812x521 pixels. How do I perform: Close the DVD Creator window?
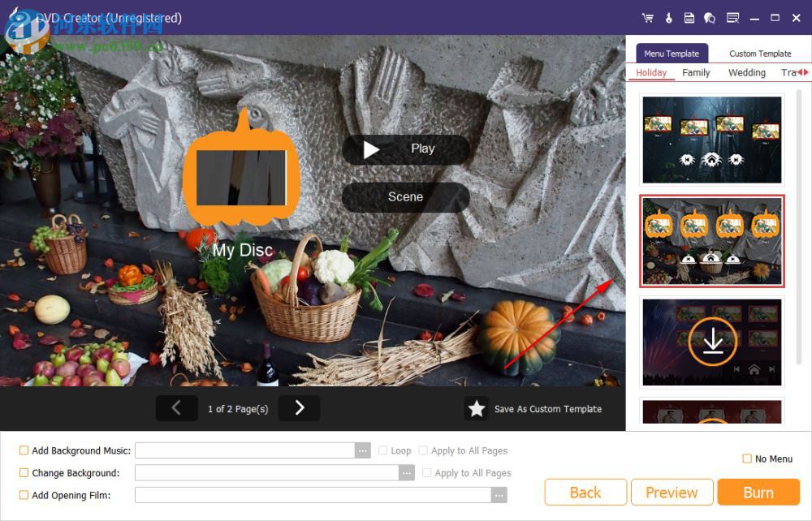797,18
